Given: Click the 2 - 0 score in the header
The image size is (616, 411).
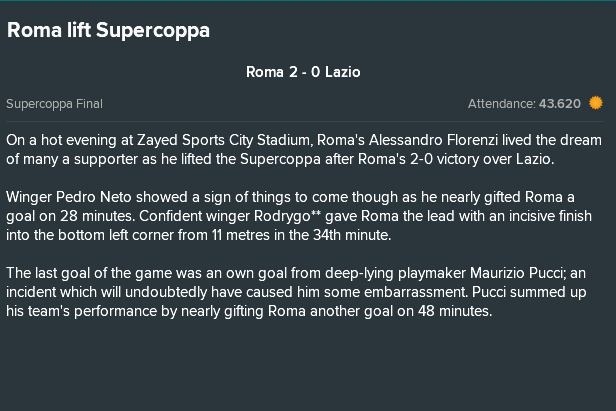Looking at the screenshot, I should click(x=304, y=72).
